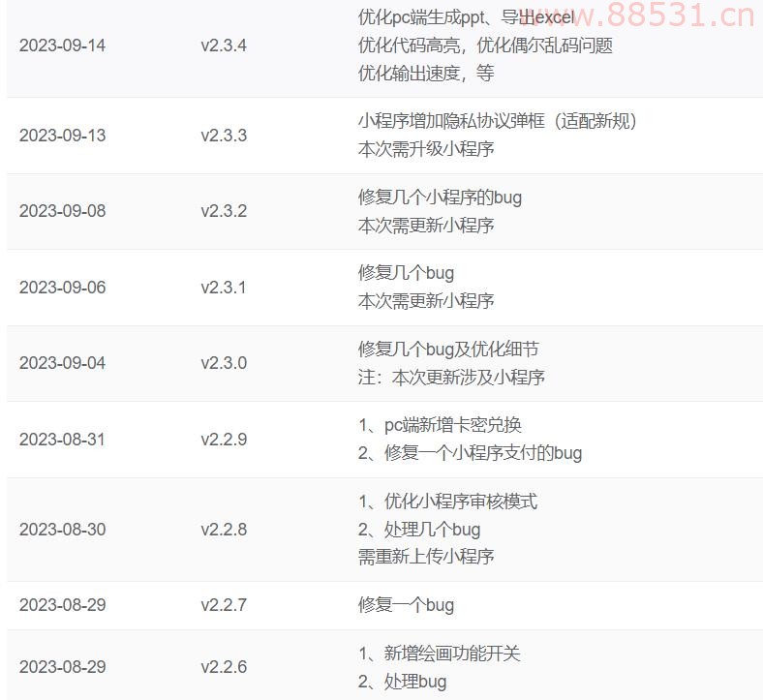
Task: Click the line 1、优化小程序审核模式
Action: (447, 502)
